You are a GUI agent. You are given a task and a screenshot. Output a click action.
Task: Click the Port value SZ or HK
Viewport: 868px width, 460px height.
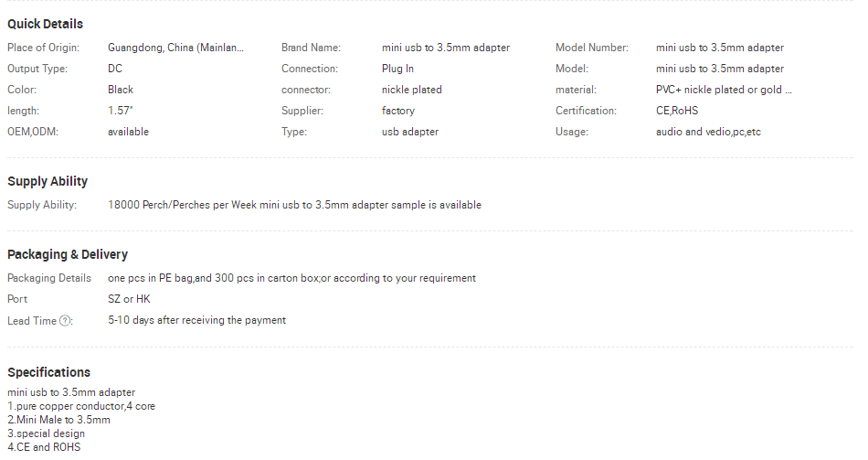129,299
